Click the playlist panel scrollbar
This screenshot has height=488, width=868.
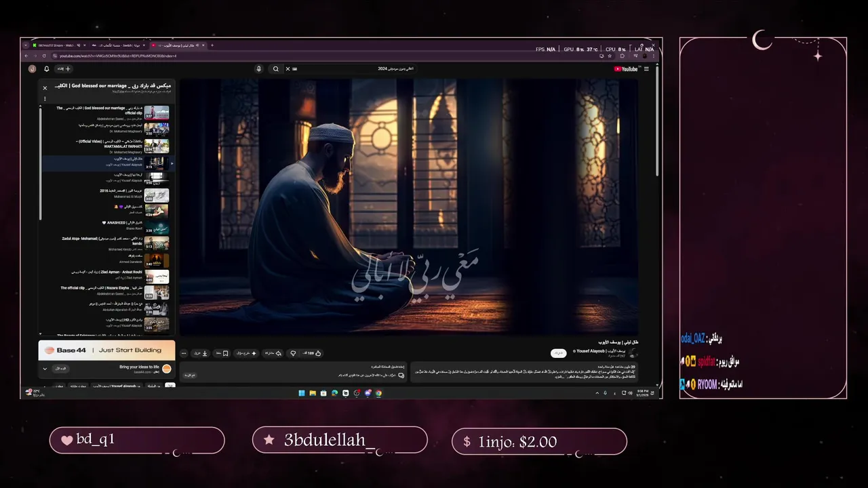41,163
